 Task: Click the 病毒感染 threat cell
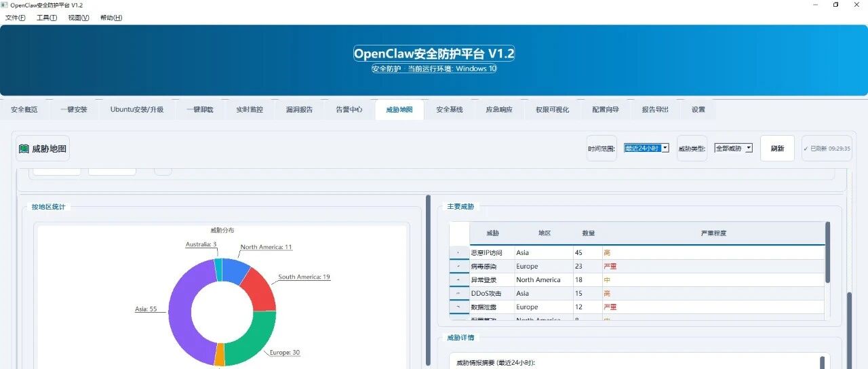492,266
